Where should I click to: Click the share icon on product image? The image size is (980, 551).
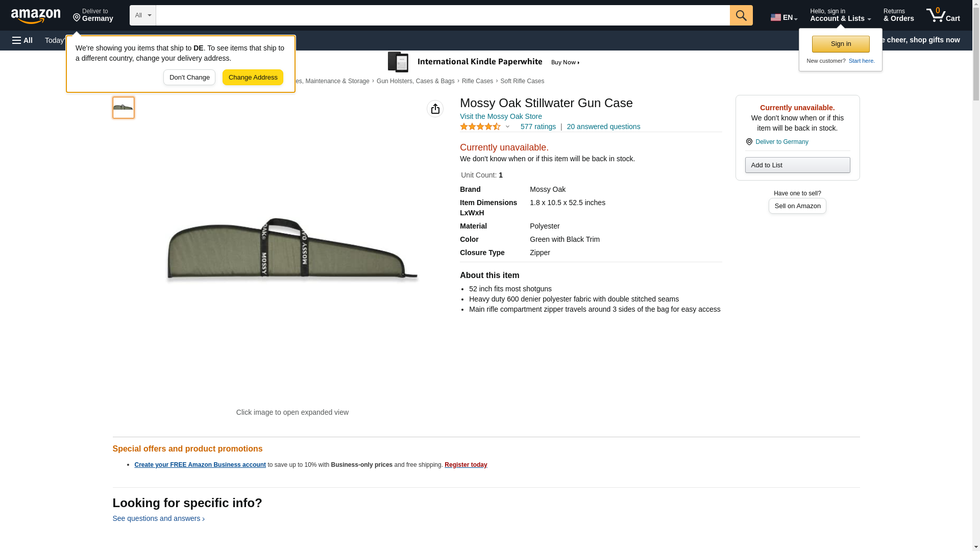[435, 109]
